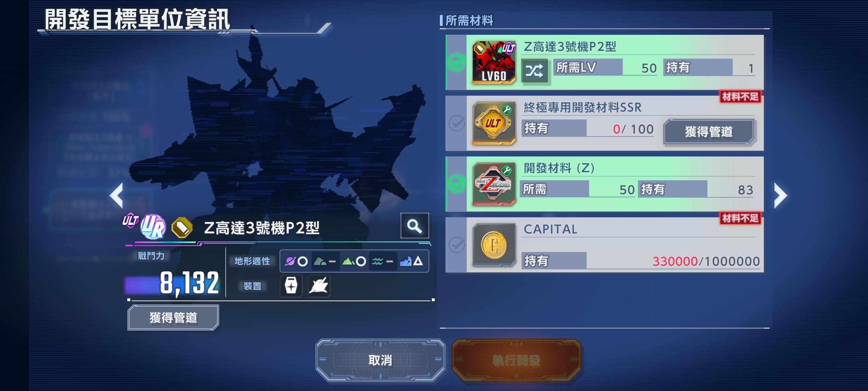This screenshot has height=391, width=868.
Task: Tap the wing-shaped equipment icon under 裝置
Action: pyautogui.click(x=319, y=286)
